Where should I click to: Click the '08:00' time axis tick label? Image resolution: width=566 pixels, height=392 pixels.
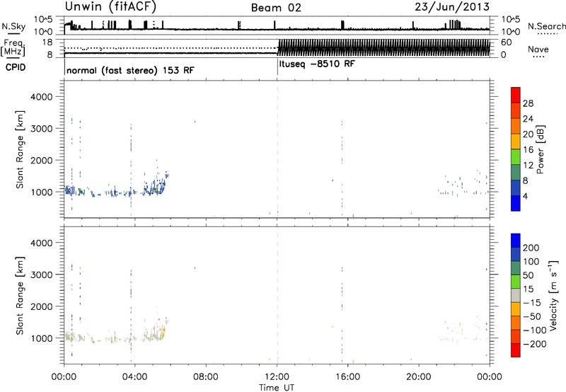point(206,377)
